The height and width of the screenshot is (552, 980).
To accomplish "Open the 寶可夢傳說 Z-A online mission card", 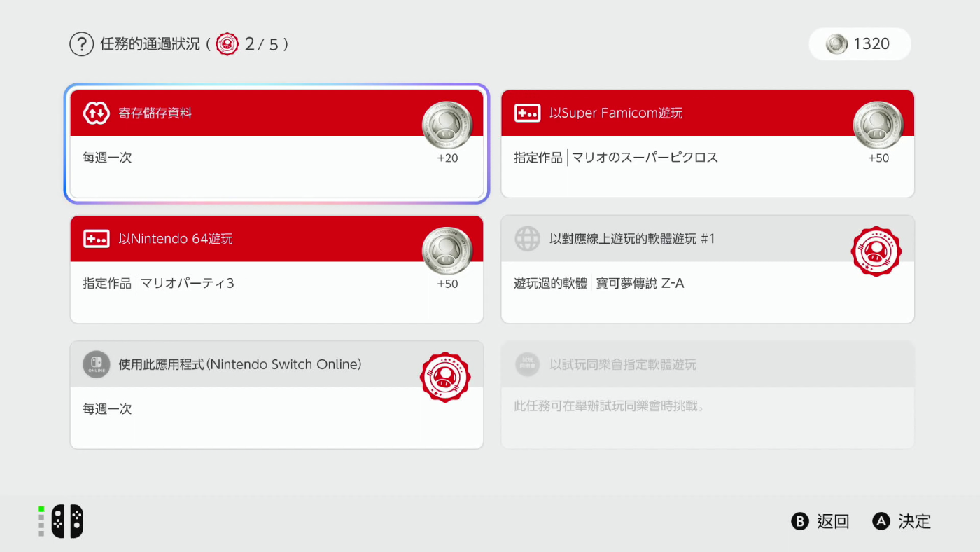I will [707, 270].
